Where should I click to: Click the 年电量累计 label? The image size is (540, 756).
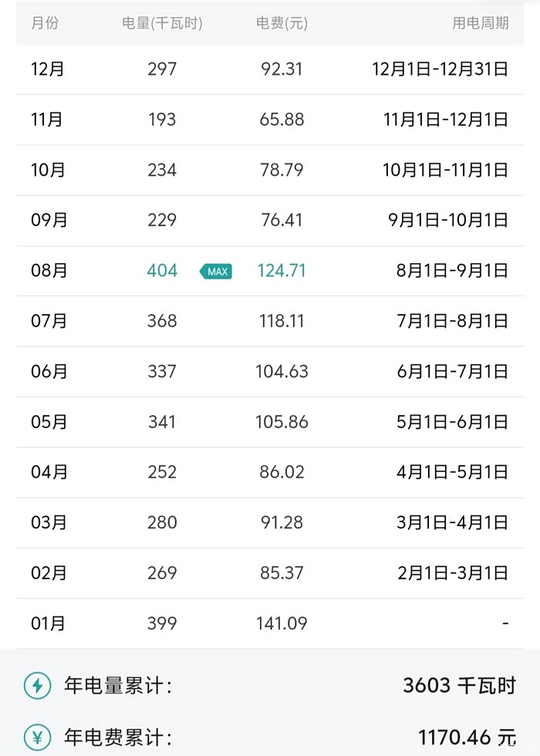click(x=117, y=685)
